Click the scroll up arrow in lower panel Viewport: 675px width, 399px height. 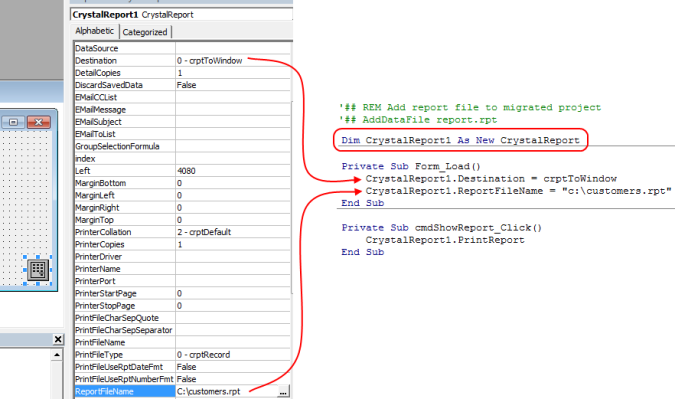pos(57,355)
